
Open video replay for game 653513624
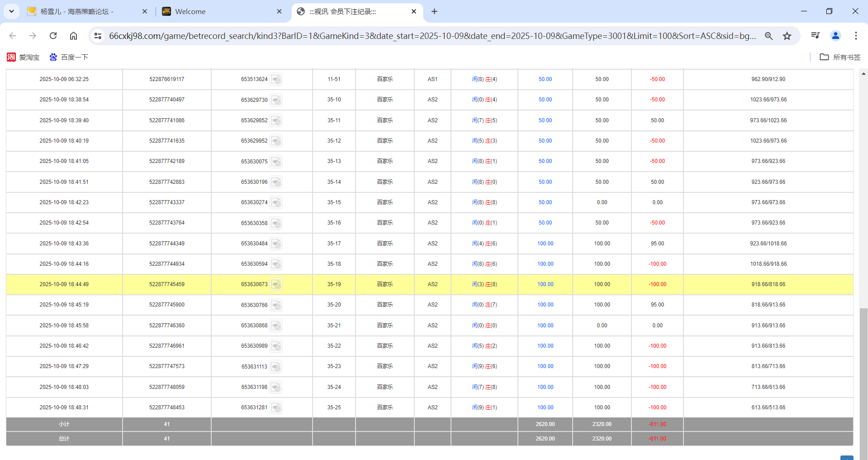coord(277,79)
